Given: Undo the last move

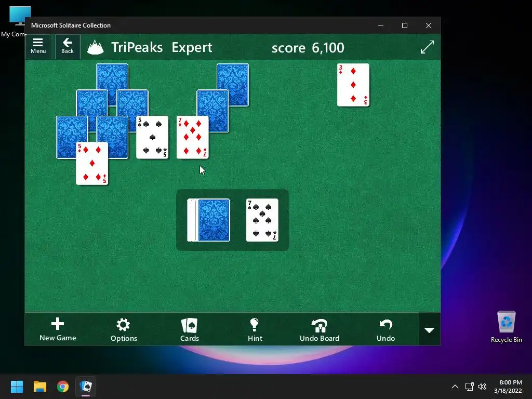Looking at the screenshot, I should [386, 329].
